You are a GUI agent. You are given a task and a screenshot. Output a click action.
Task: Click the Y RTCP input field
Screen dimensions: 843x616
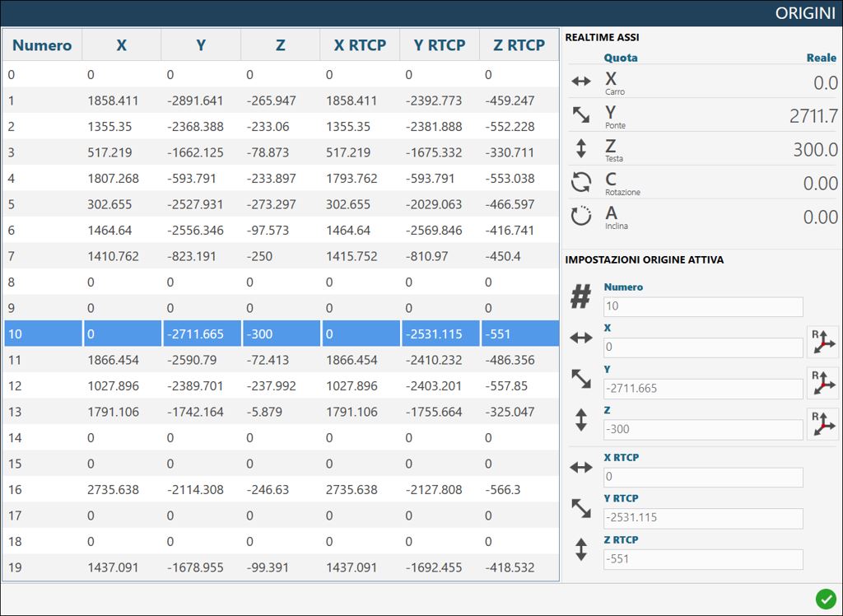pyautogui.click(x=703, y=518)
